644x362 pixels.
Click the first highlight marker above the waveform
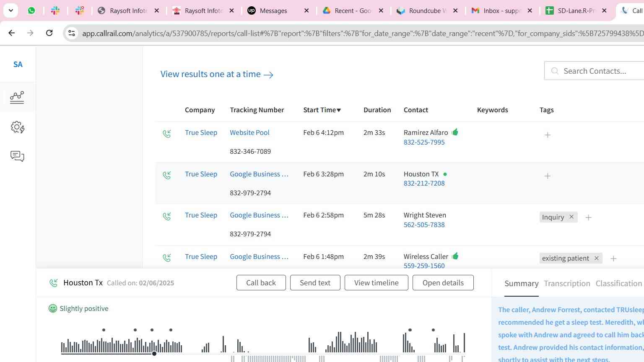[104, 330]
